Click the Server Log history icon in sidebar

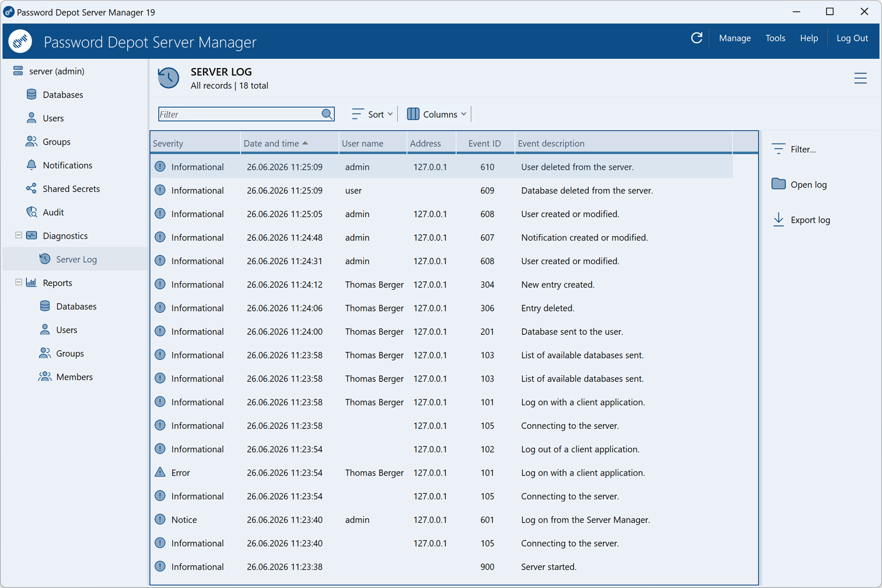[45, 259]
